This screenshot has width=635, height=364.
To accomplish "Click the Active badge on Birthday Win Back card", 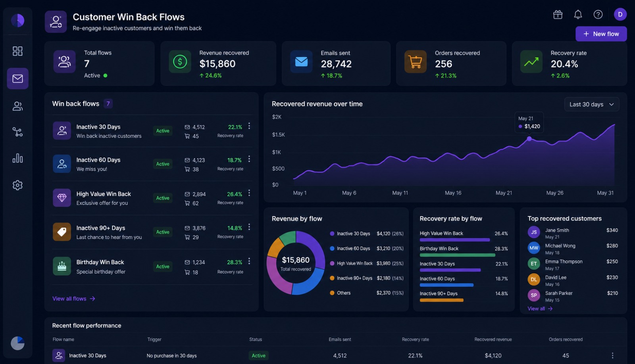I will tap(163, 266).
